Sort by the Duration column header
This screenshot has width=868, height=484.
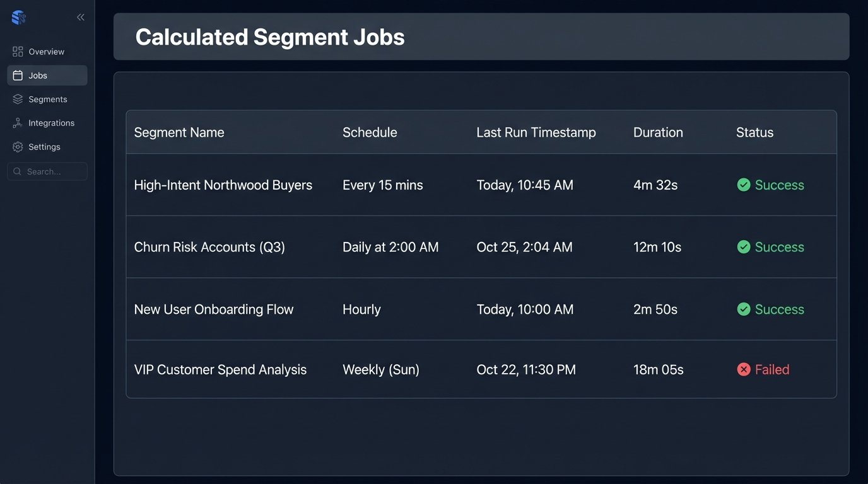(658, 132)
